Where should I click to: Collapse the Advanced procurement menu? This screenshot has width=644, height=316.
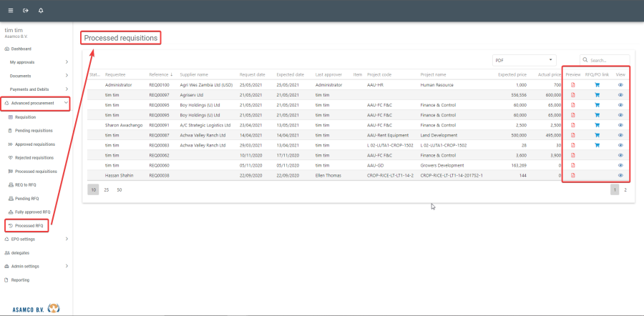(x=36, y=104)
